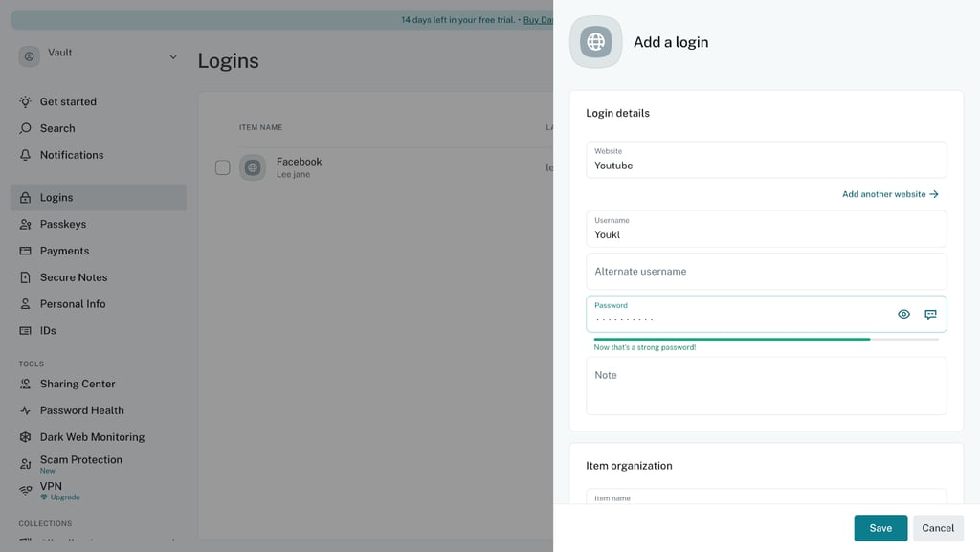Click the COLLECTIONS section label
This screenshot has width=980, height=552.
[x=45, y=524]
